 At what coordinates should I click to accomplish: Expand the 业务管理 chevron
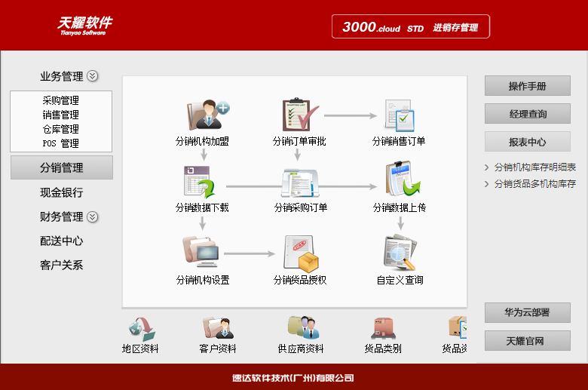pos(93,76)
